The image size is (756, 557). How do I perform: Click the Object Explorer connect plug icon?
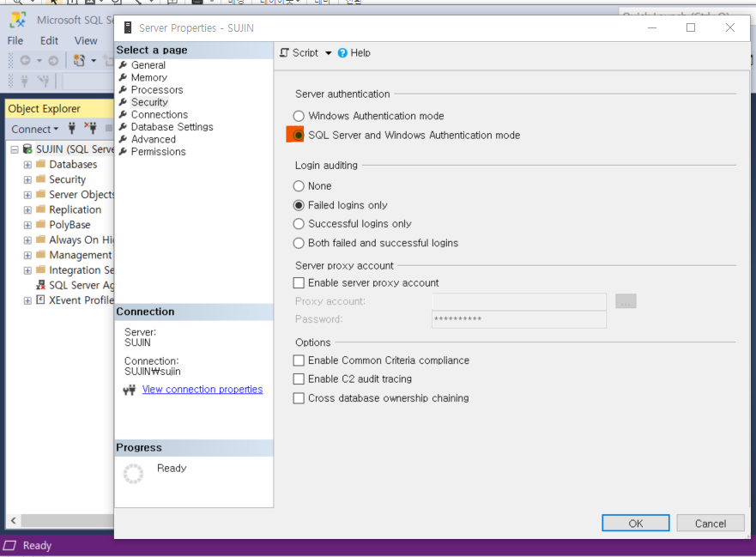coord(72,128)
